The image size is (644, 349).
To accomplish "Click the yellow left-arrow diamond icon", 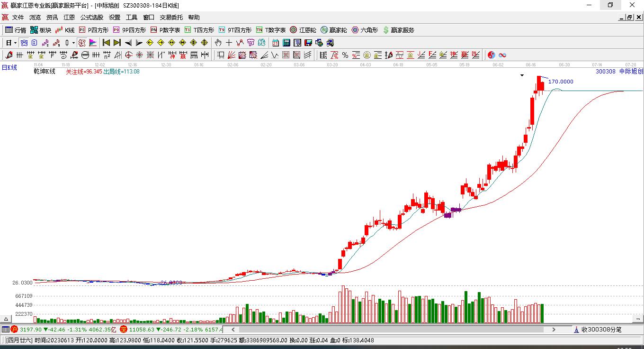I will pos(150,42).
